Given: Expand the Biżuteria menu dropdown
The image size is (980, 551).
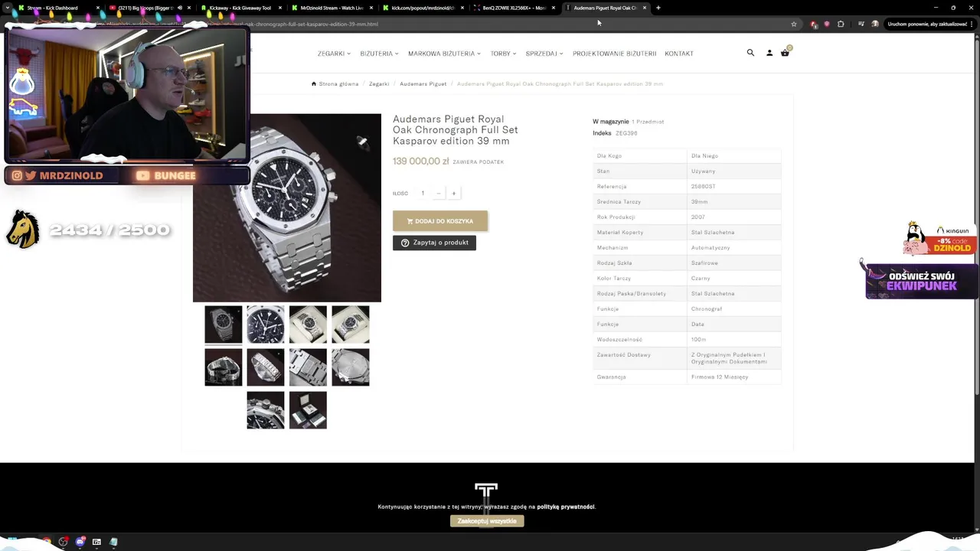Looking at the screenshot, I should [x=379, y=54].
